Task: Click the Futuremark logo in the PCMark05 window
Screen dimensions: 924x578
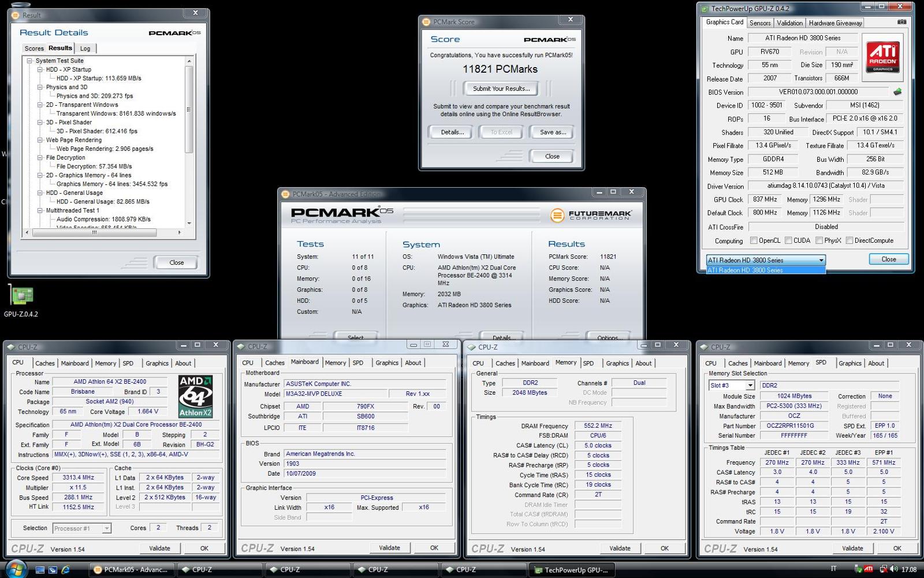Action: [591, 216]
